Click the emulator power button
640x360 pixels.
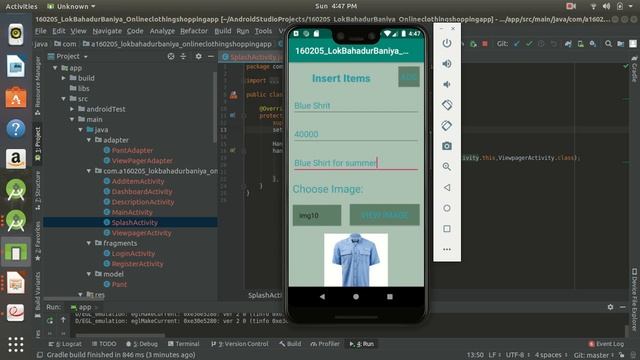(x=447, y=43)
